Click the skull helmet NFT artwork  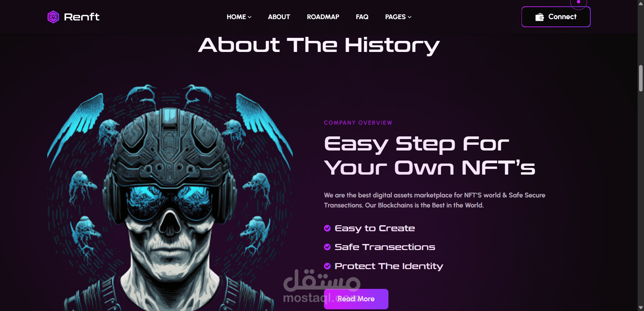pyautogui.click(x=170, y=197)
